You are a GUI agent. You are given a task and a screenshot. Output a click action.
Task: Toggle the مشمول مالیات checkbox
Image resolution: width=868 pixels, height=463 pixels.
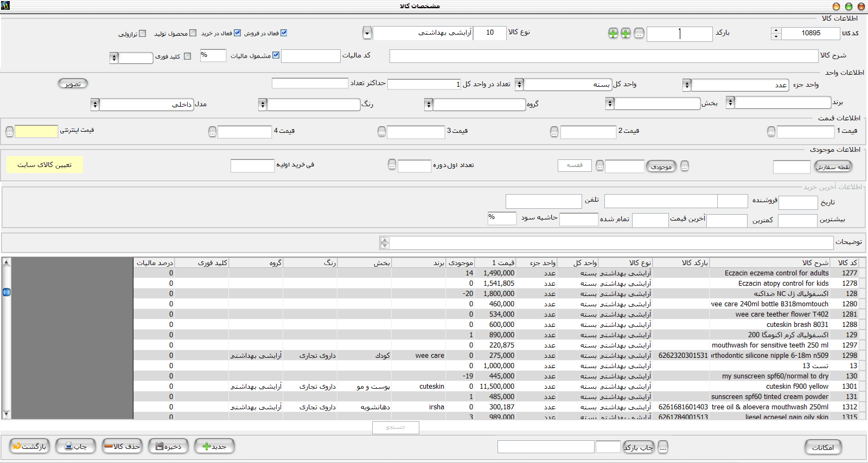click(x=276, y=55)
